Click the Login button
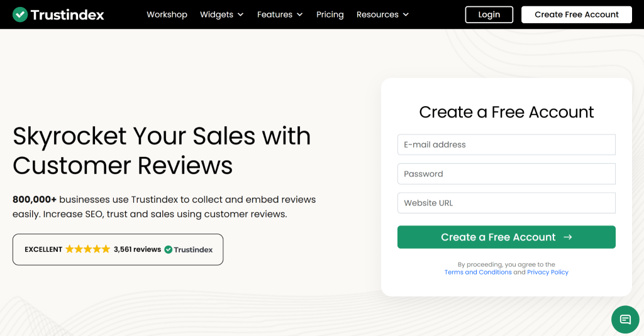Image resolution: width=644 pixels, height=336 pixels. (x=489, y=14)
